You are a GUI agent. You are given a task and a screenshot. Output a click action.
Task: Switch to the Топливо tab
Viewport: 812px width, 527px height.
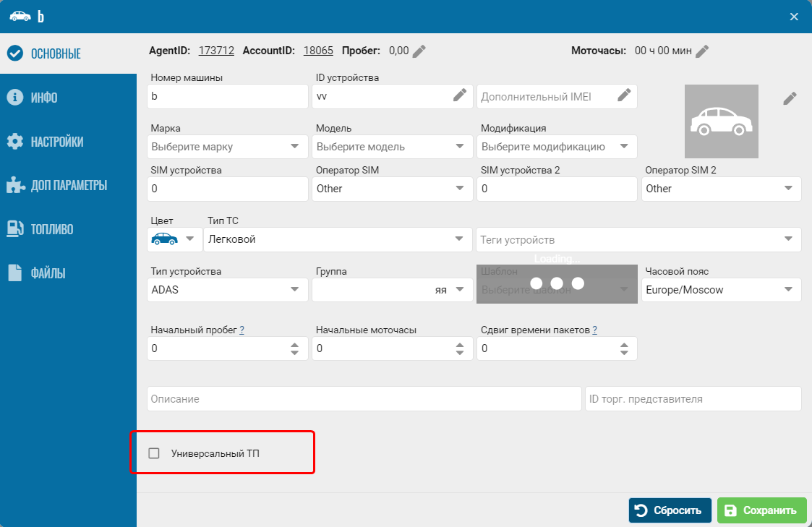69,229
